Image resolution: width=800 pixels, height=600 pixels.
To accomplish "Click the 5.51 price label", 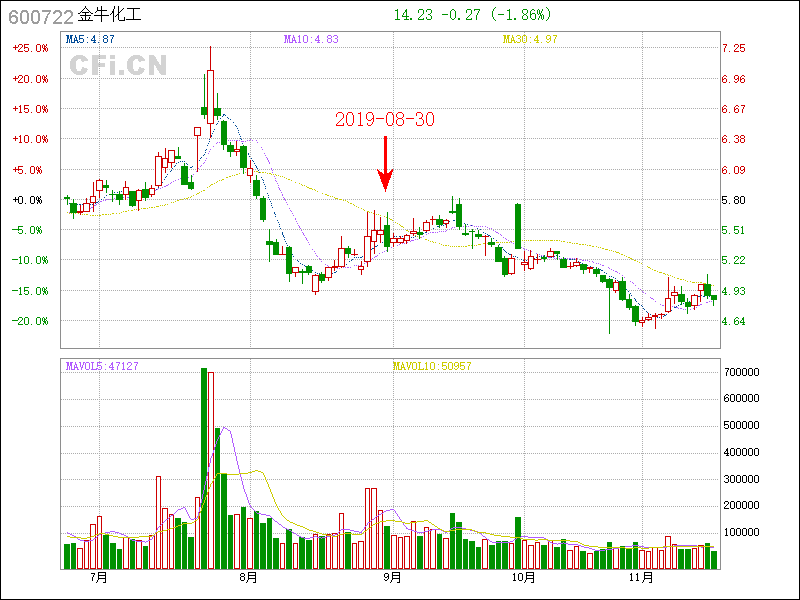I will click(733, 230).
